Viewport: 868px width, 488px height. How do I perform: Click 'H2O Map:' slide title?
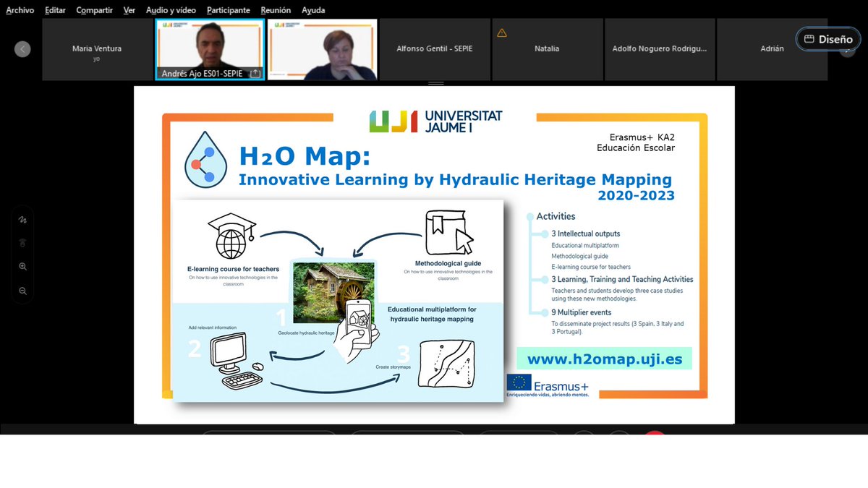coord(306,156)
